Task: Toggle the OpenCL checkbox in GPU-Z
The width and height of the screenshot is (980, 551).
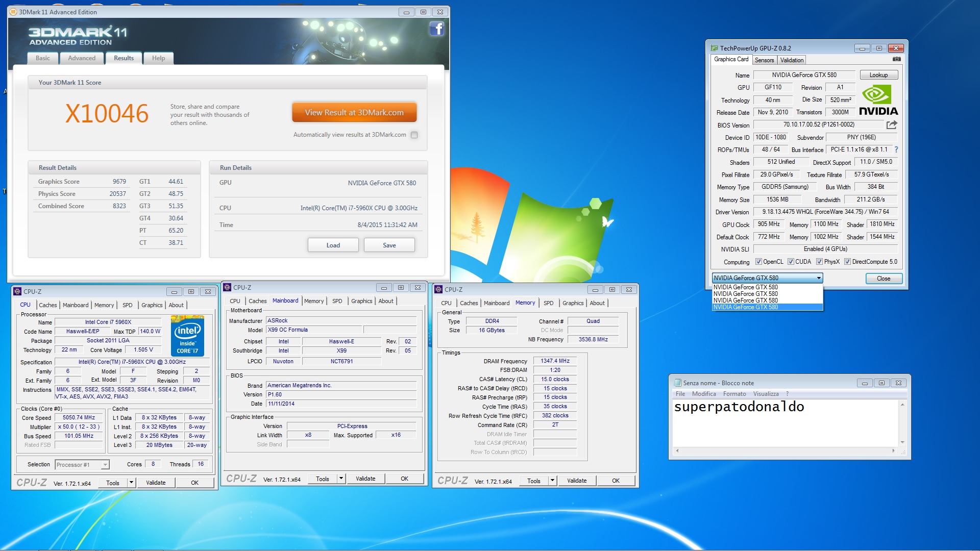Action: pos(758,262)
